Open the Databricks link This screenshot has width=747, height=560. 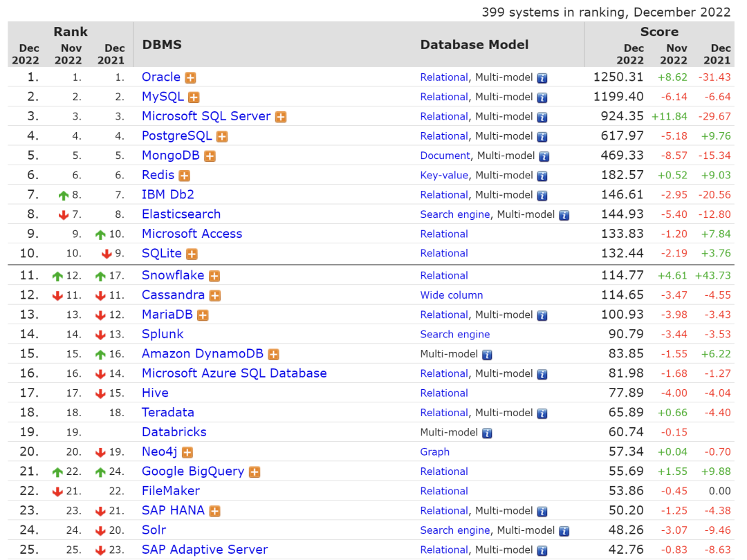click(x=174, y=432)
